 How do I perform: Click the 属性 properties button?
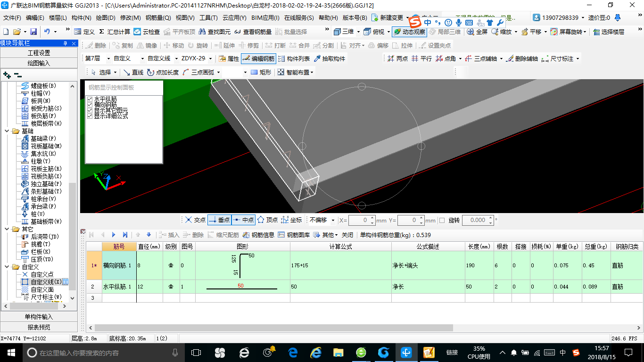pyautogui.click(x=229, y=58)
